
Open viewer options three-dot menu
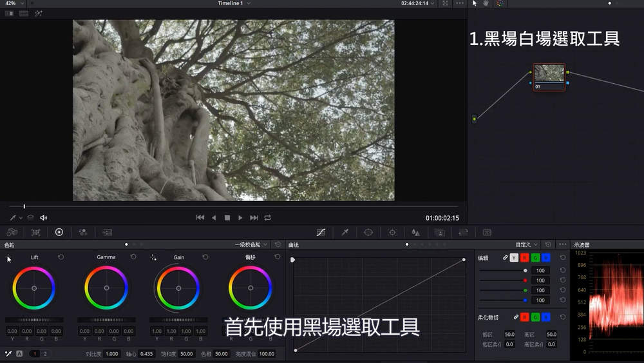pyautogui.click(x=460, y=3)
